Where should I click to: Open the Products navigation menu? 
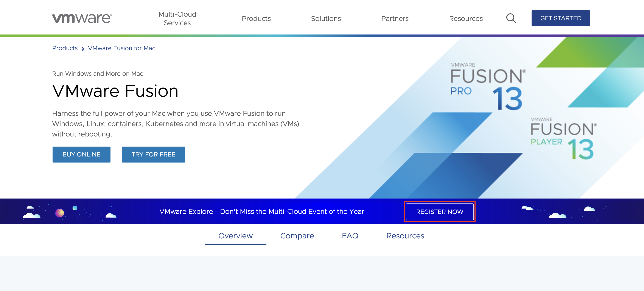coord(256,19)
